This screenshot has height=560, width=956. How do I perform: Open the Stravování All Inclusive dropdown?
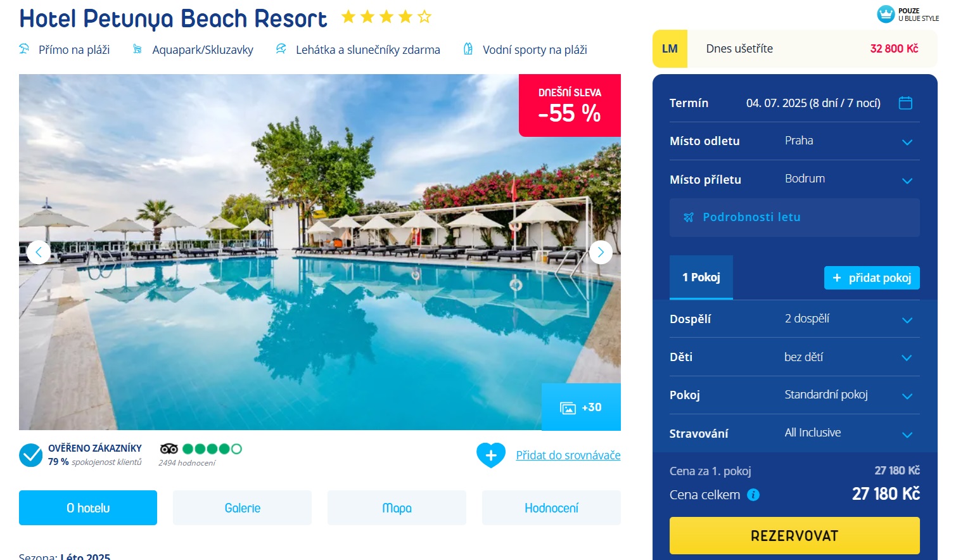coord(794,433)
